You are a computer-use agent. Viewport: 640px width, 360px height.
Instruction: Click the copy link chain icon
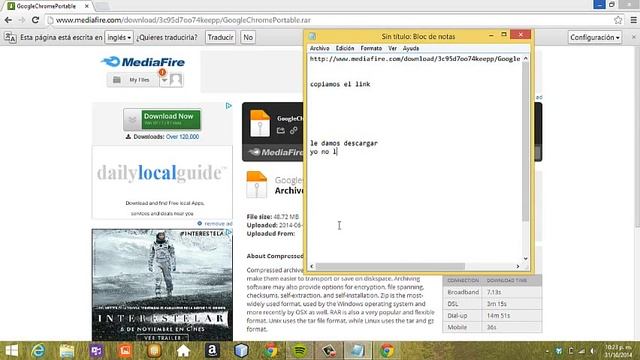click(x=293, y=131)
